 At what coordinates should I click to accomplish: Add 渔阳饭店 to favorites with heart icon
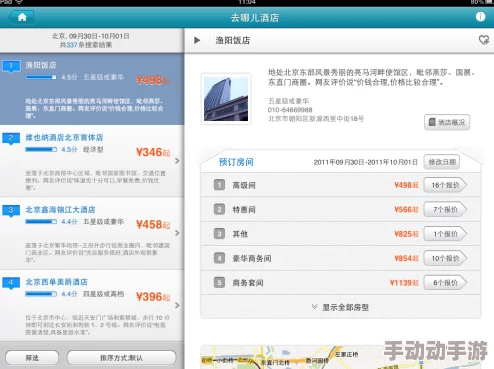click(484, 40)
